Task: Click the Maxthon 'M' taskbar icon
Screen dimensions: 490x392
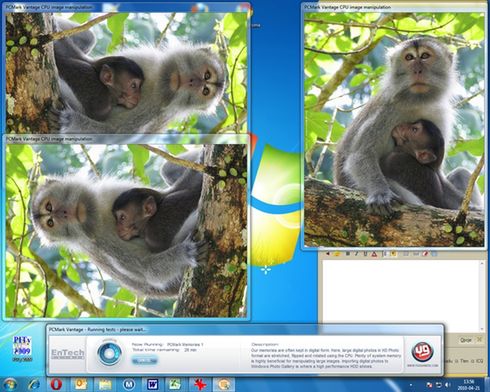Action: tap(129, 384)
